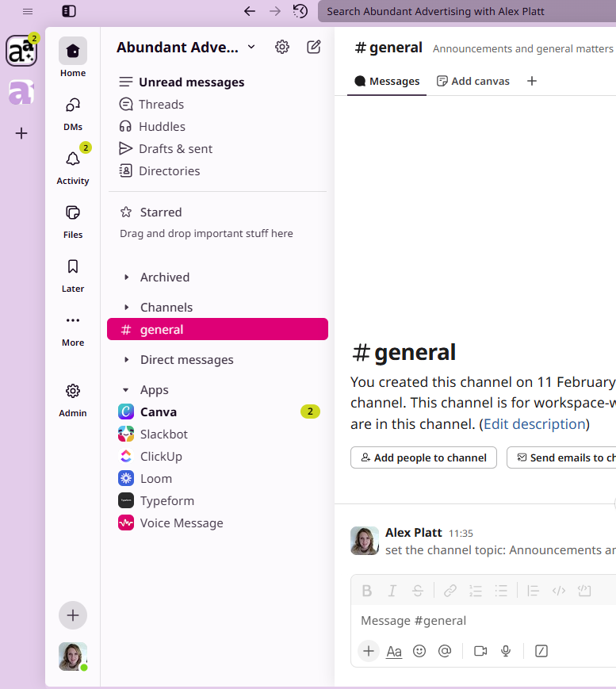The image size is (616, 689).
Task: Open sidebar settings gear near workspace name
Action: click(282, 47)
